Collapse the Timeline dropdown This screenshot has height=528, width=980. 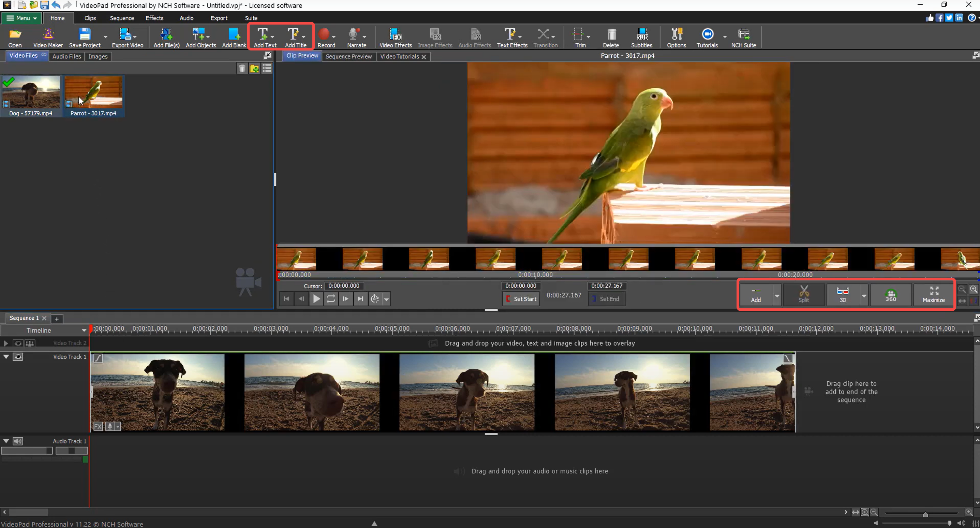tap(84, 330)
